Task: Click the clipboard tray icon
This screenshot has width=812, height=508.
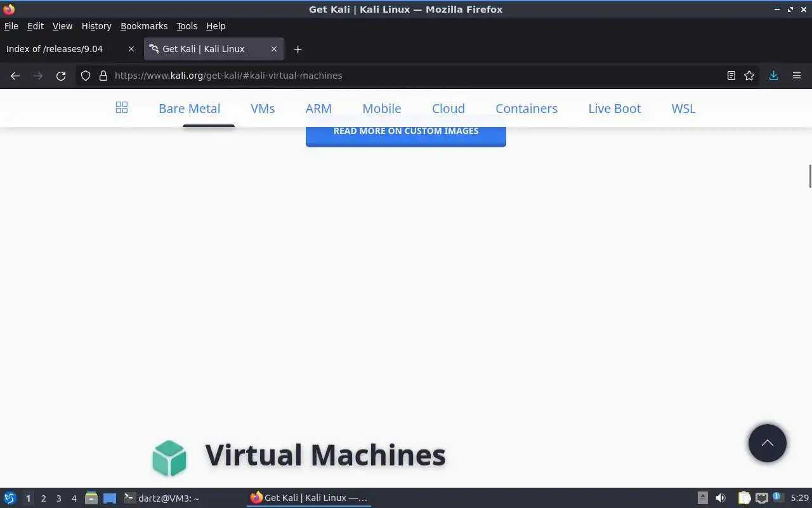Action: click(x=744, y=498)
